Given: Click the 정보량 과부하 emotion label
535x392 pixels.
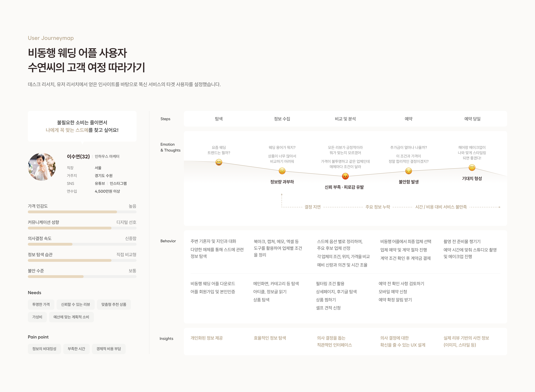Looking at the screenshot, I should point(282,182).
